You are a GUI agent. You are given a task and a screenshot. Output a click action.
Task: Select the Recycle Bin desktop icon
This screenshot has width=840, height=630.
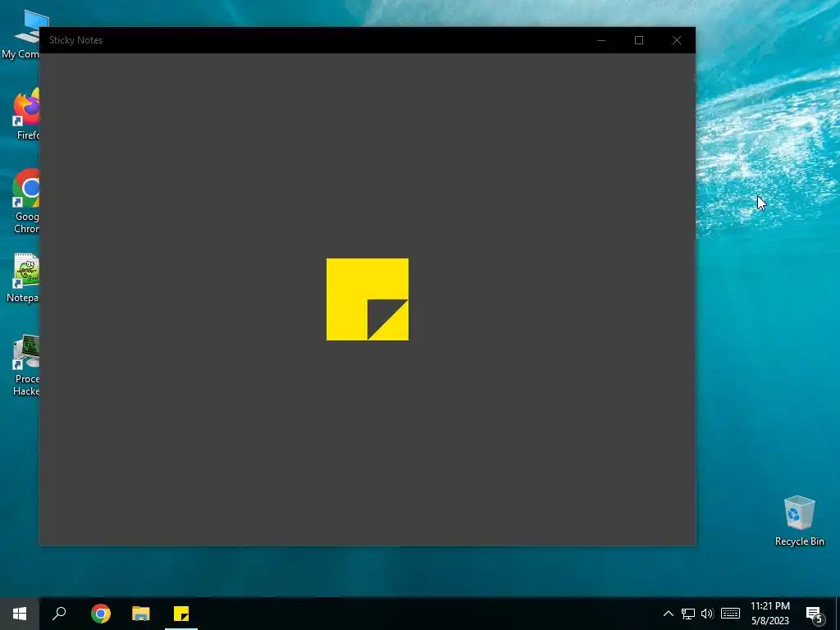pyautogui.click(x=799, y=521)
